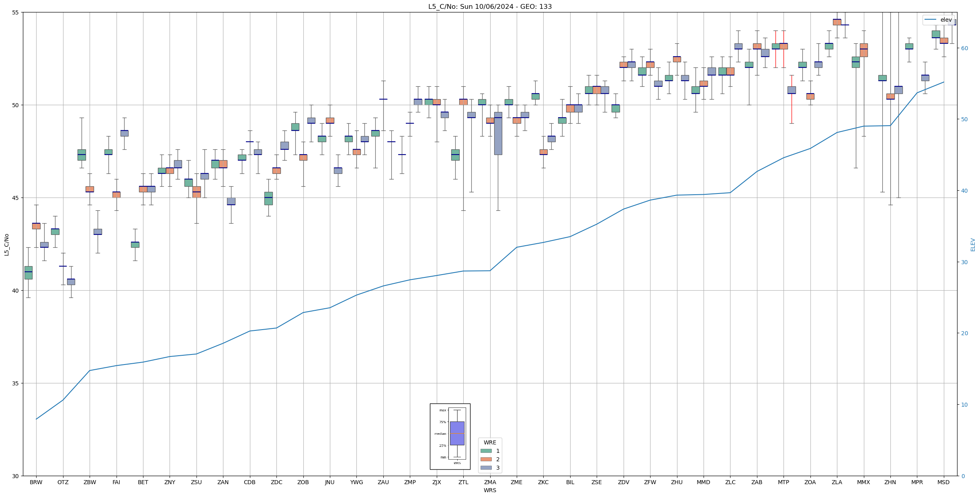This screenshot has height=497, width=980.
Task: Click the MMD station label
Action: pos(704,482)
